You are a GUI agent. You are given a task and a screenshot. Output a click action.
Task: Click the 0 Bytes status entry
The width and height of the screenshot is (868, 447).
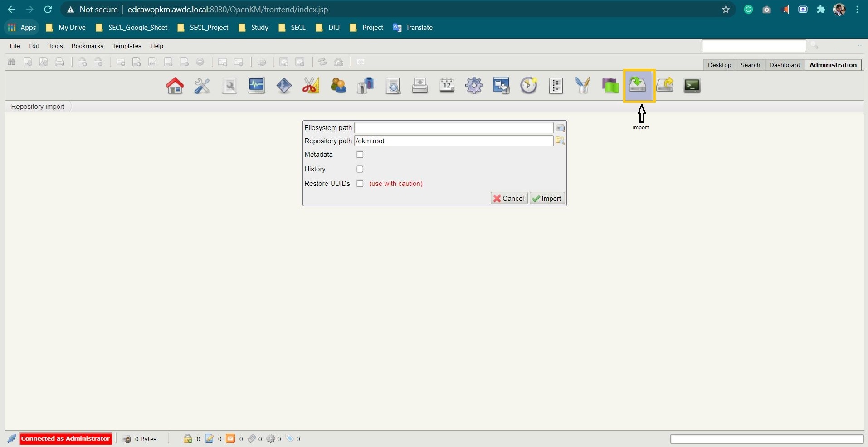tap(146, 439)
